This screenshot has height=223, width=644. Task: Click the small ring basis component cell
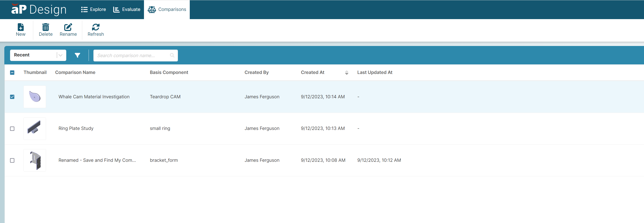(x=160, y=128)
